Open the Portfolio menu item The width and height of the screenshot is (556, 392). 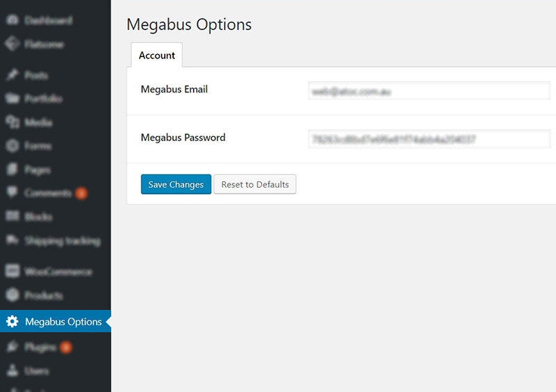tap(43, 98)
